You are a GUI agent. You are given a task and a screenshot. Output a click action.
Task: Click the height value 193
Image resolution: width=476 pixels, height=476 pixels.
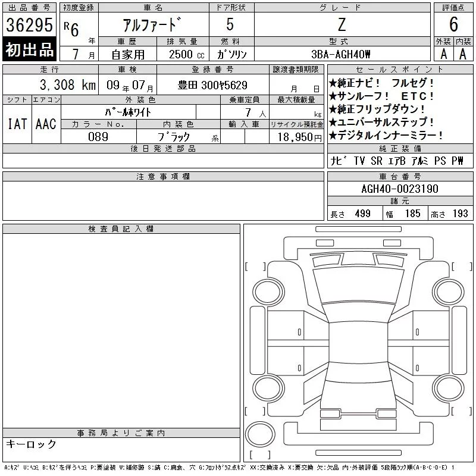tap(460, 214)
